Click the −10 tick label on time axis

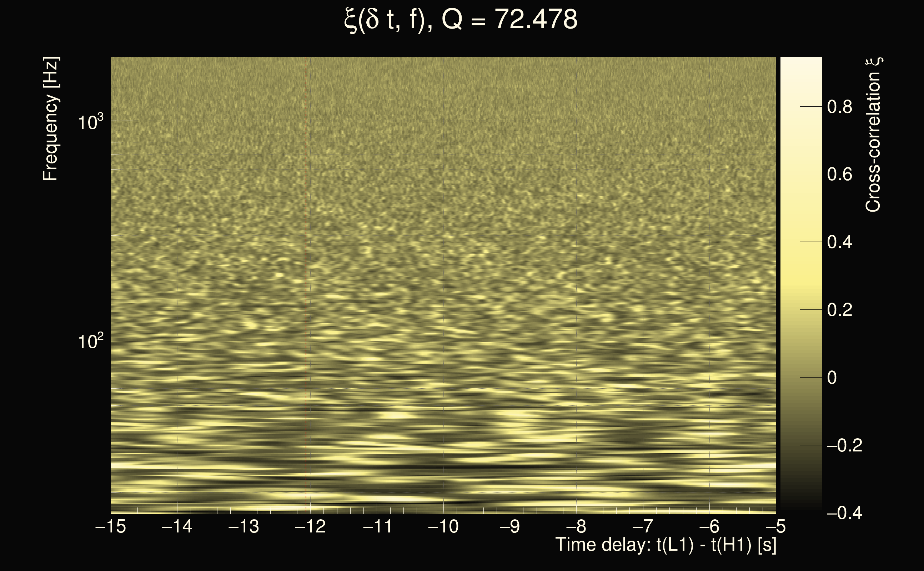pos(443,526)
